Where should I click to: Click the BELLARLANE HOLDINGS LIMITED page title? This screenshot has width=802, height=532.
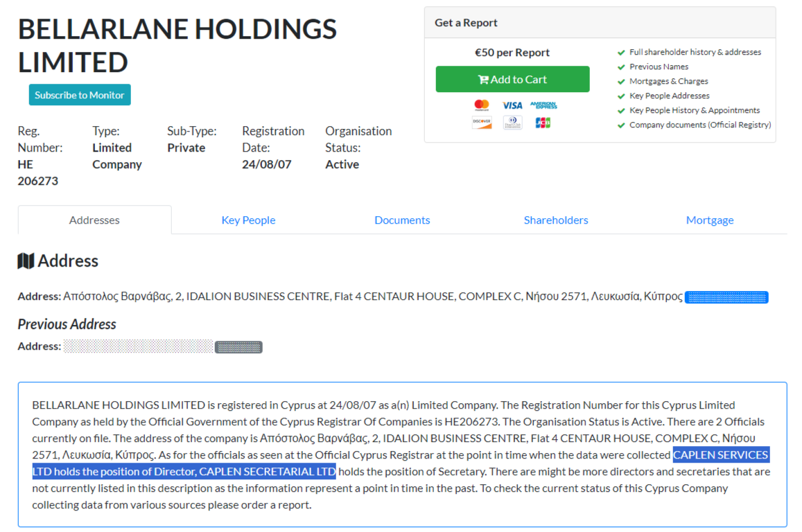(x=177, y=45)
